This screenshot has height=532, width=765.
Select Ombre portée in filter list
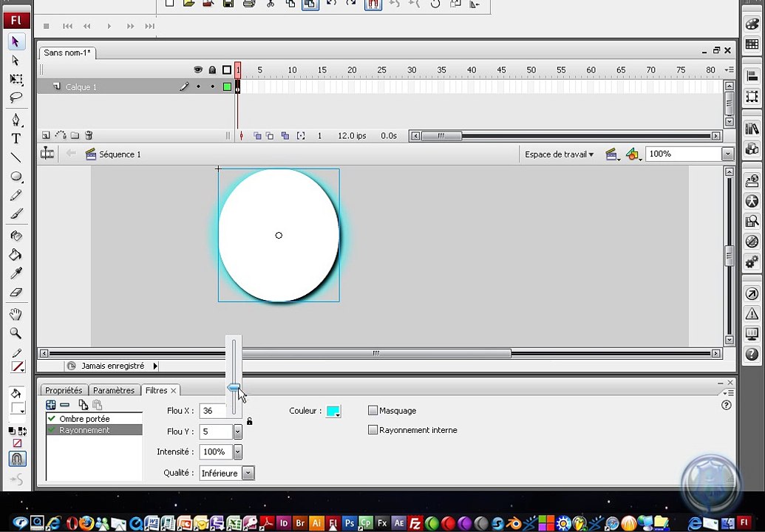[84, 419]
